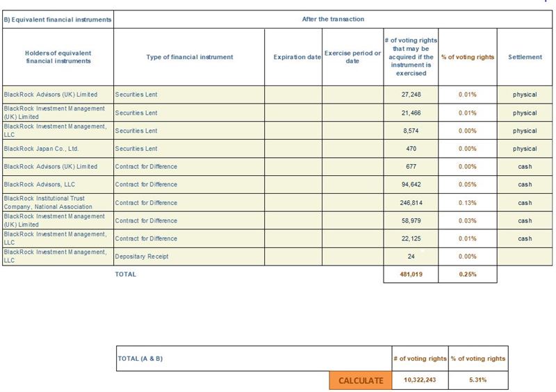Click 'Securities Lent' in BlackRock Japan row
This screenshot has width=556, height=392.
tap(189, 149)
